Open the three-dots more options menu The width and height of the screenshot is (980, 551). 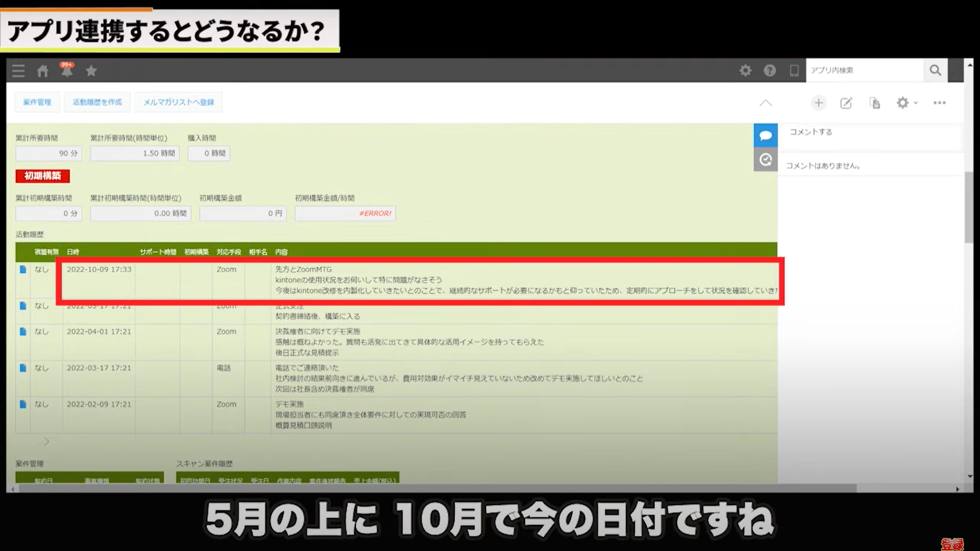pyautogui.click(x=939, y=103)
